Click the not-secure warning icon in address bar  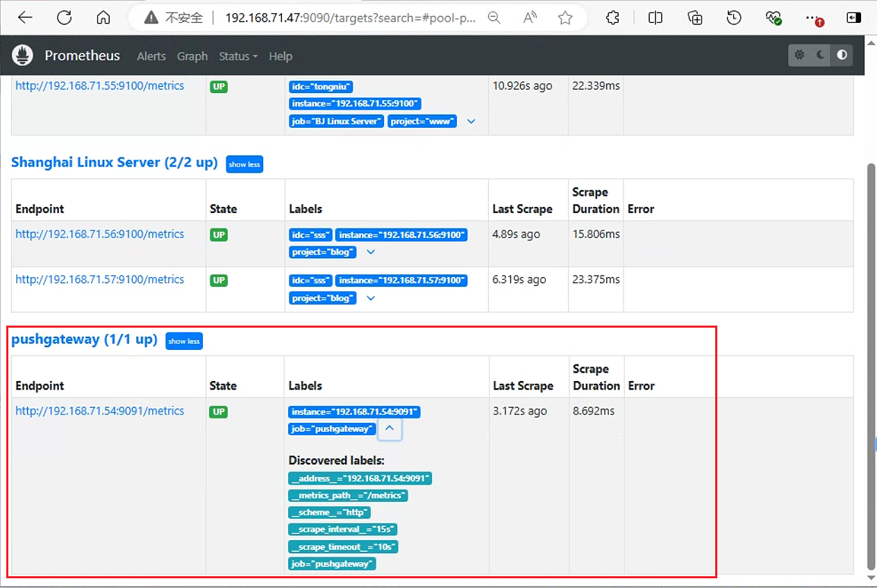point(151,18)
